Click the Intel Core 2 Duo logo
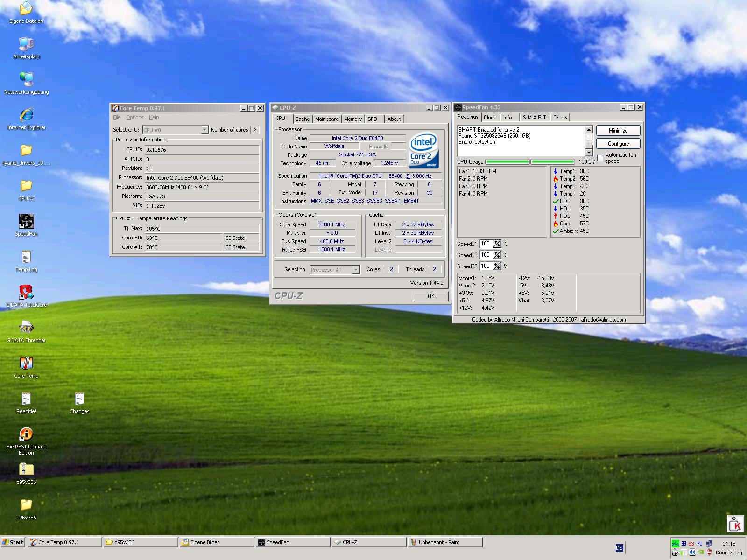Screen dimensions: 747x560 pos(423,151)
